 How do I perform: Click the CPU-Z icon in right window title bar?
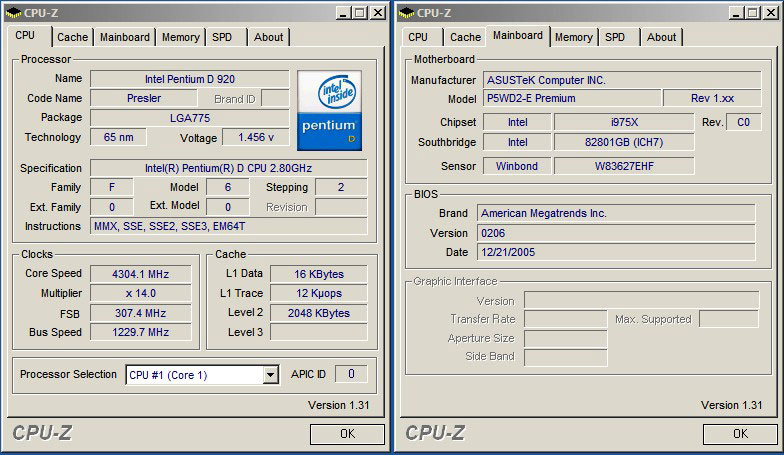[407, 12]
